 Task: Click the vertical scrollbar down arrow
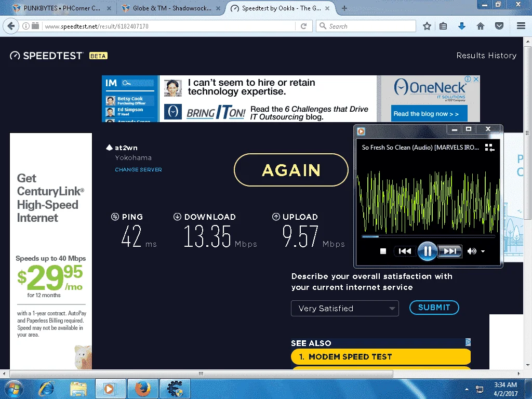(527, 365)
